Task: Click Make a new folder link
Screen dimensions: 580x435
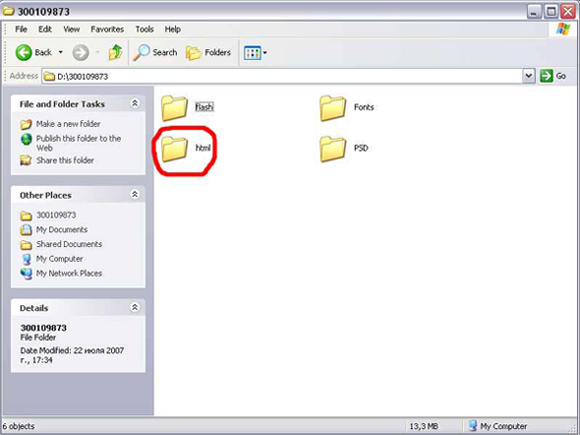Action: 68,124
